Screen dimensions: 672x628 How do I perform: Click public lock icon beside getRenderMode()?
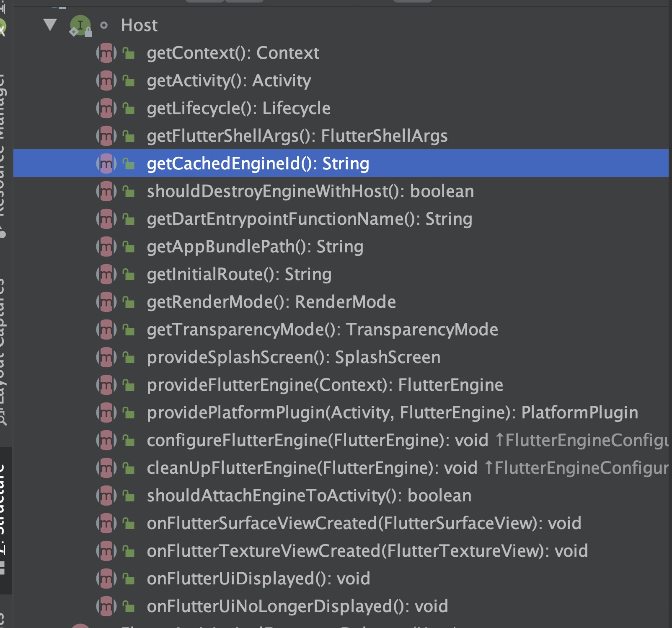point(129,302)
